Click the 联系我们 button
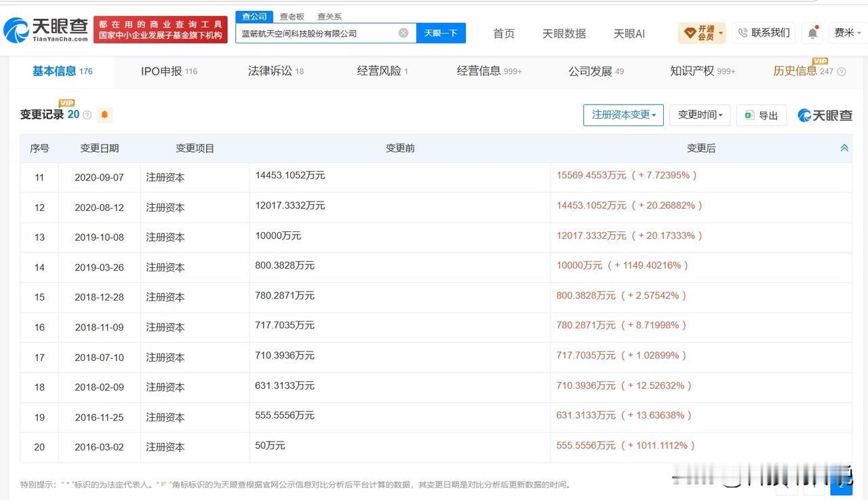Viewport: 868px width, 500px height. click(x=764, y=33)
